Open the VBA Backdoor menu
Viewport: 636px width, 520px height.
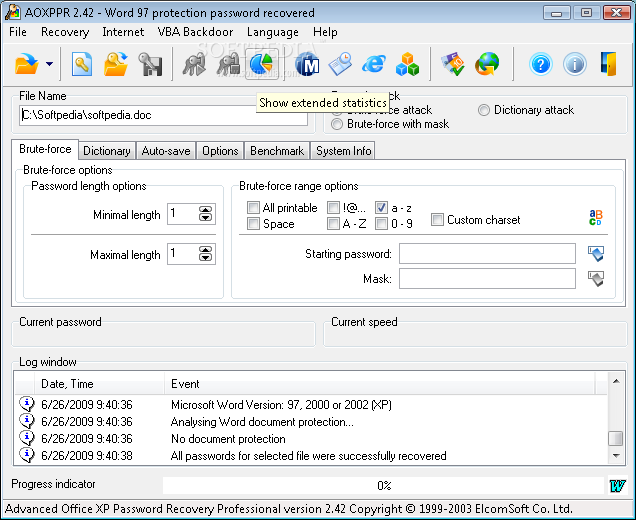click(196, 32)
